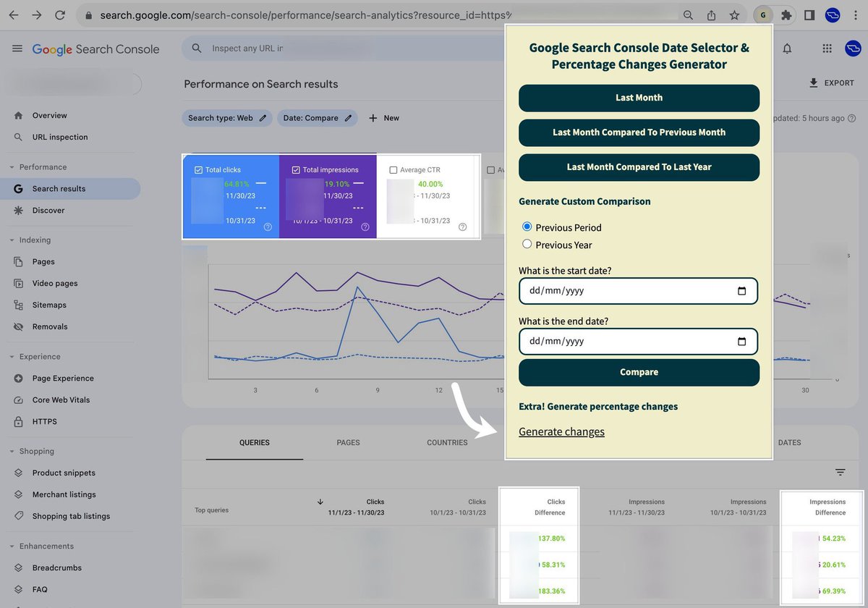Click the browser zoom magnifier icon
The height and width of the screenshot is (608, 868).
[x=688, y=15]
